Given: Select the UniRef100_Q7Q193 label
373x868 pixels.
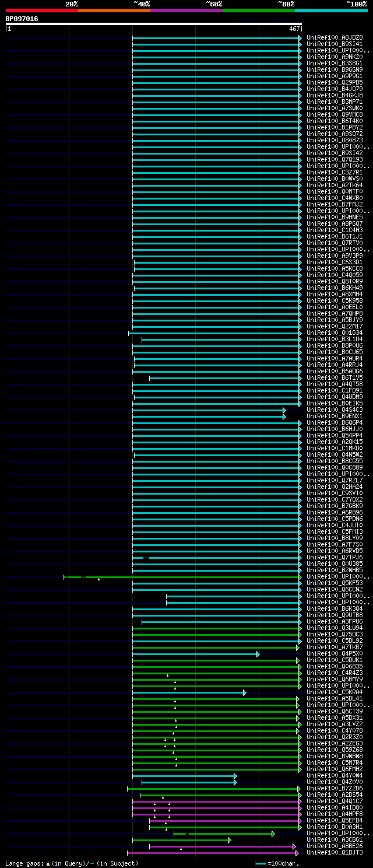Looking at the screenshot, I should 335,159.
